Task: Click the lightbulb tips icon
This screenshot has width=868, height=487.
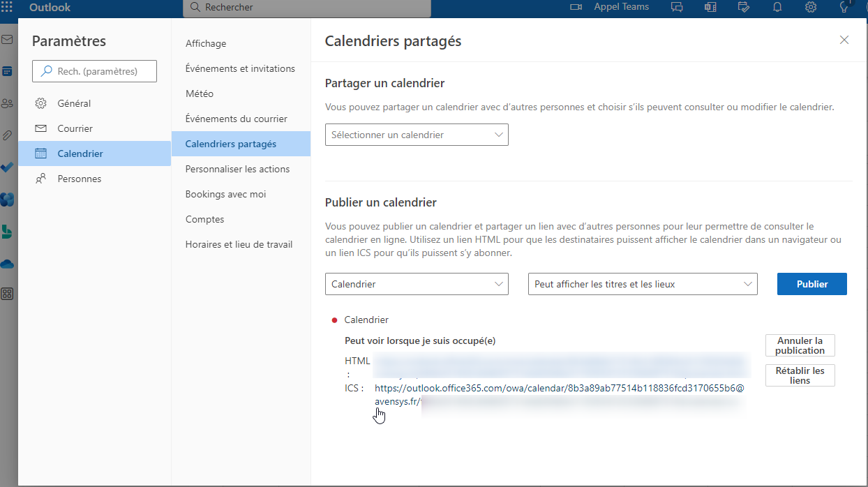Action: click(844, 7)
